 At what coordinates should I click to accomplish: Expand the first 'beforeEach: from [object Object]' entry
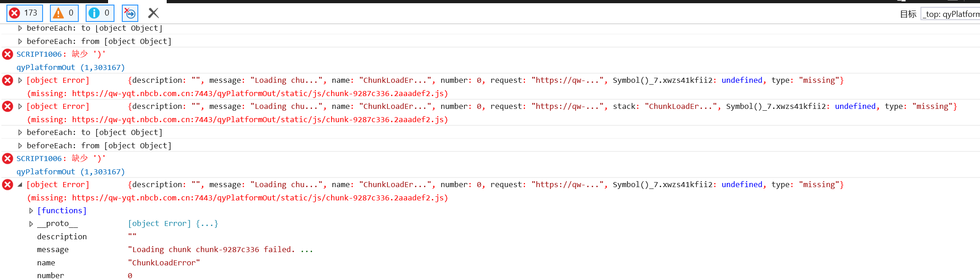point(20,41)
